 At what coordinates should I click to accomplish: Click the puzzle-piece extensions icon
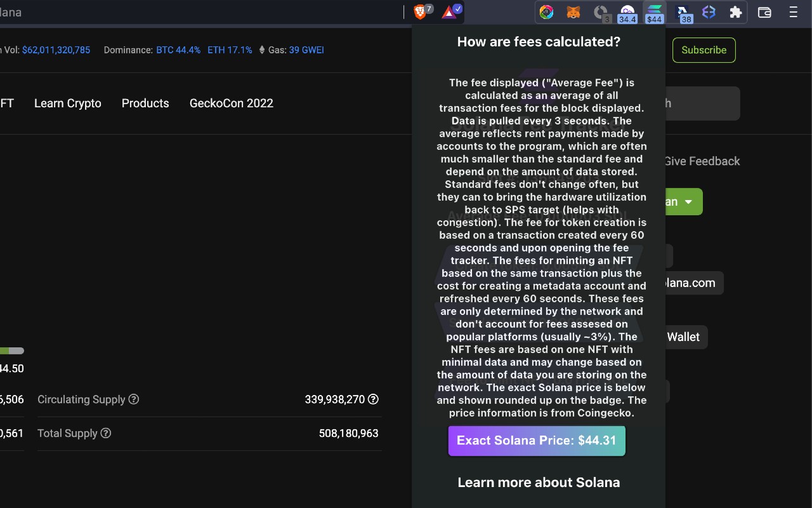tap(735, 12)
